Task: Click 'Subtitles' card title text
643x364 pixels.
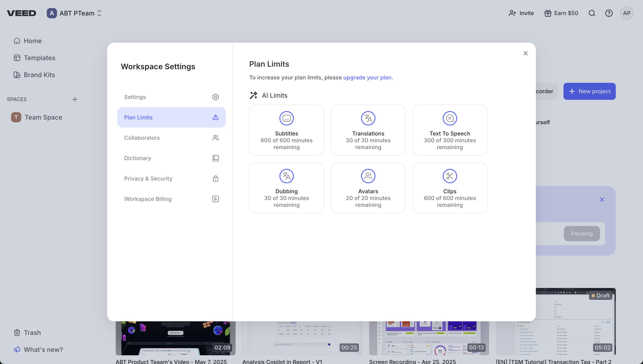Action: point(286,134)
